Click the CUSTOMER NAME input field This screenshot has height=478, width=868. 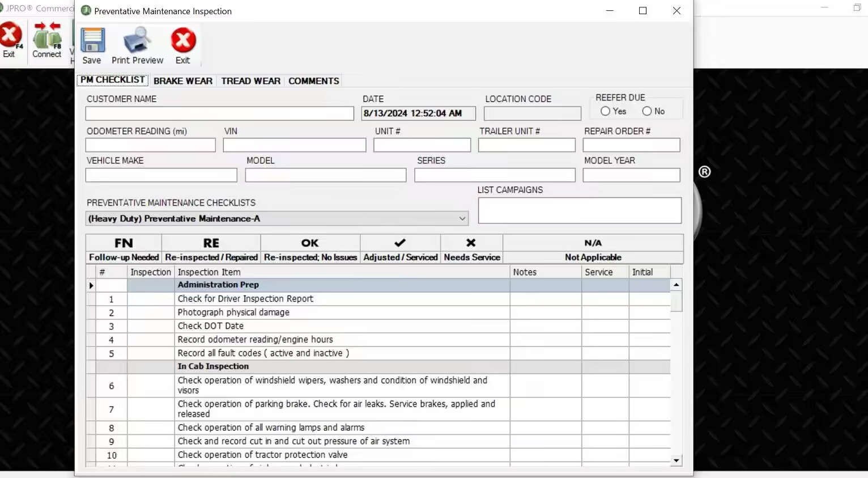coord(219,113)
